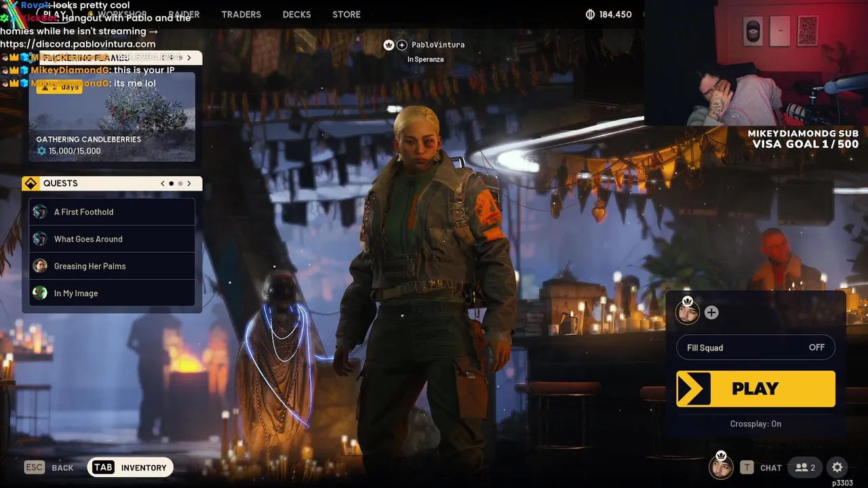Click the 15,000/15,000 event progress value
This screenshot has height=488, width=868.
pyautogui.click(x=75, y=151)
